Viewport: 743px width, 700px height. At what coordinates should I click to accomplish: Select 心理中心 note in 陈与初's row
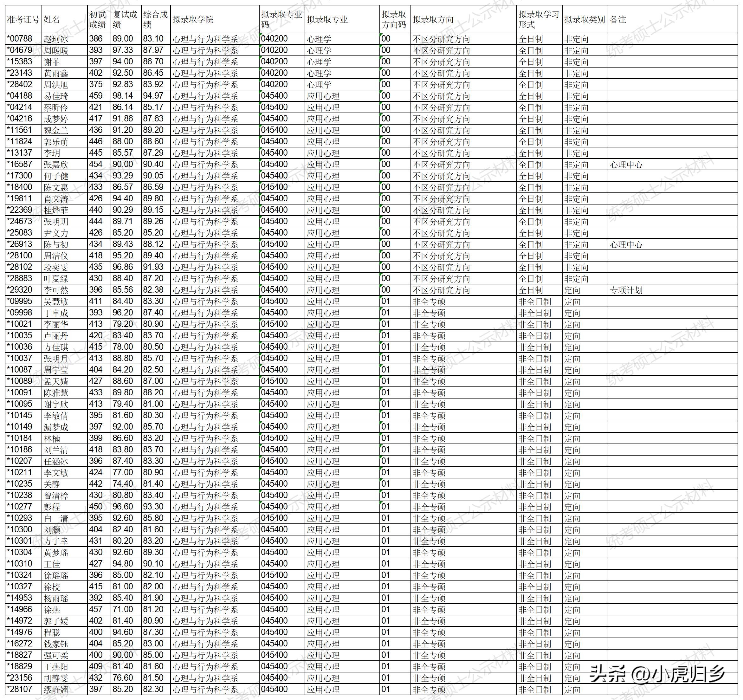(626, 245)
